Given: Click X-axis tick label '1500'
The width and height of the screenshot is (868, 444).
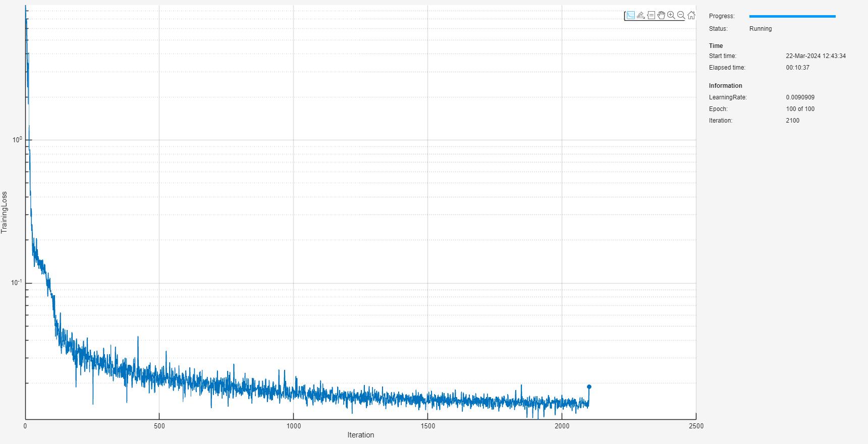Looking at the screenshot, I should (x=428, y=426).
